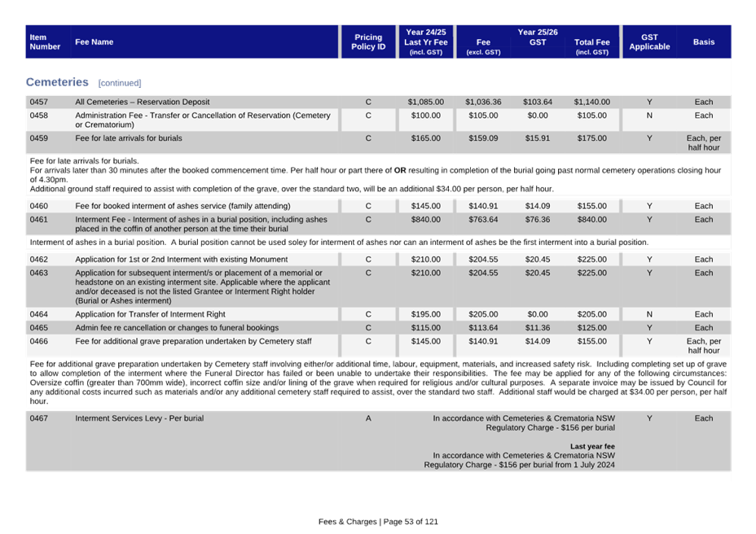The width and height of the screenshot is (756, 534).
Task: Click "Interment Services Levy - Per burial" fee name
Action: pyautogui.click(x=139, y=418)
